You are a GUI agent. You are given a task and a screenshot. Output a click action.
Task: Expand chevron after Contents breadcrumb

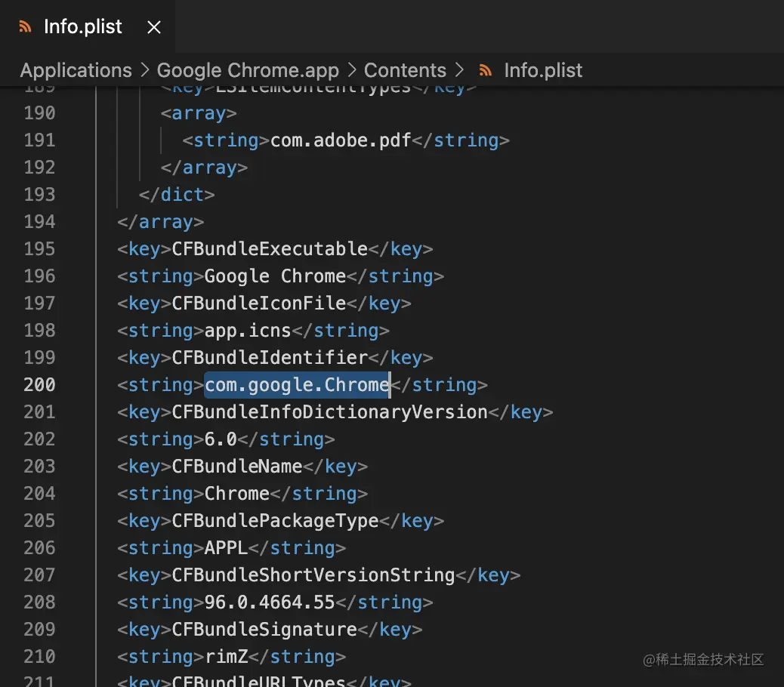[459, 70]
